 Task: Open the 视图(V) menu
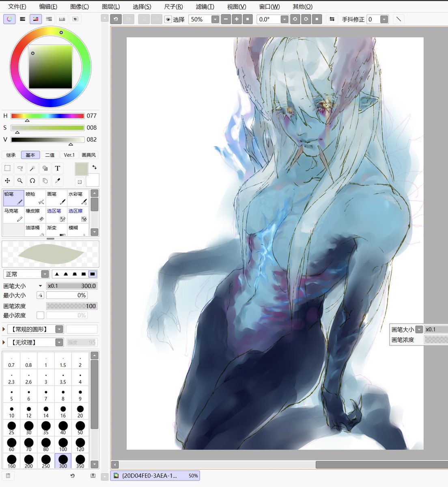click(x=237, y=6)
